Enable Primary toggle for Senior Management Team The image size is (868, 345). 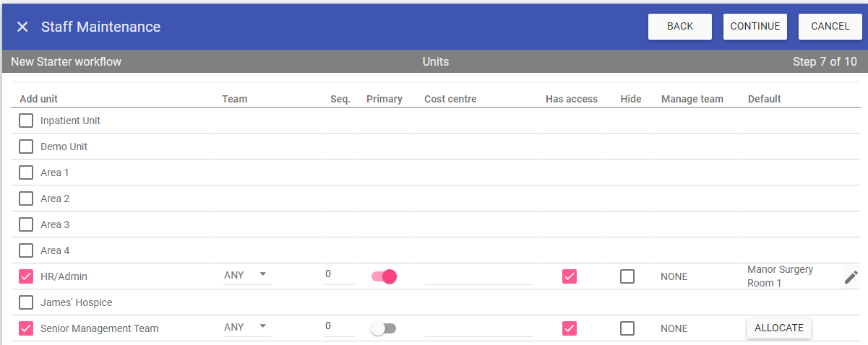coord(384,328)
